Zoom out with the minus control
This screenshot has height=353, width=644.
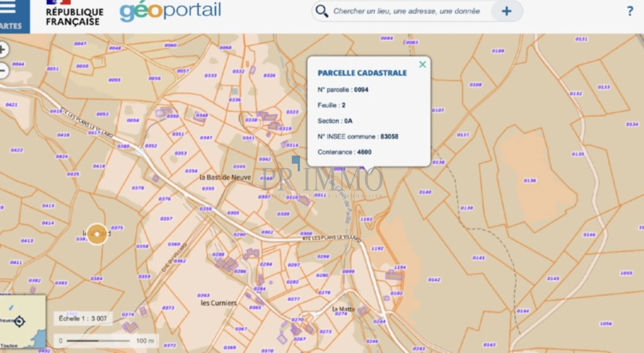tap(3, 70)
